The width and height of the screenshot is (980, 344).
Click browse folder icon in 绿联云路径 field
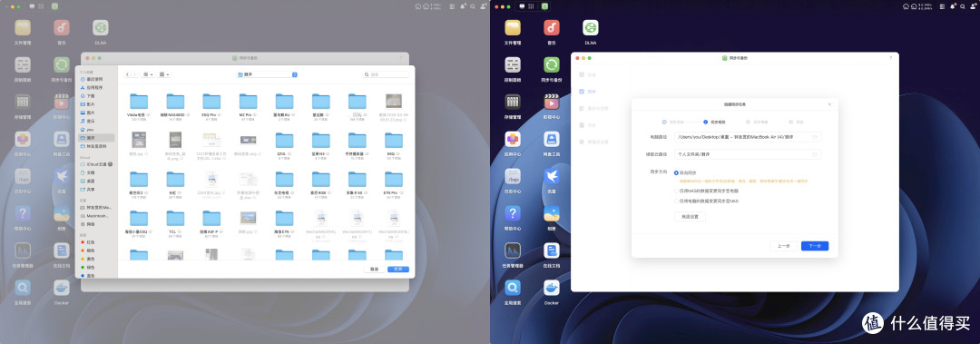(815, 154)
